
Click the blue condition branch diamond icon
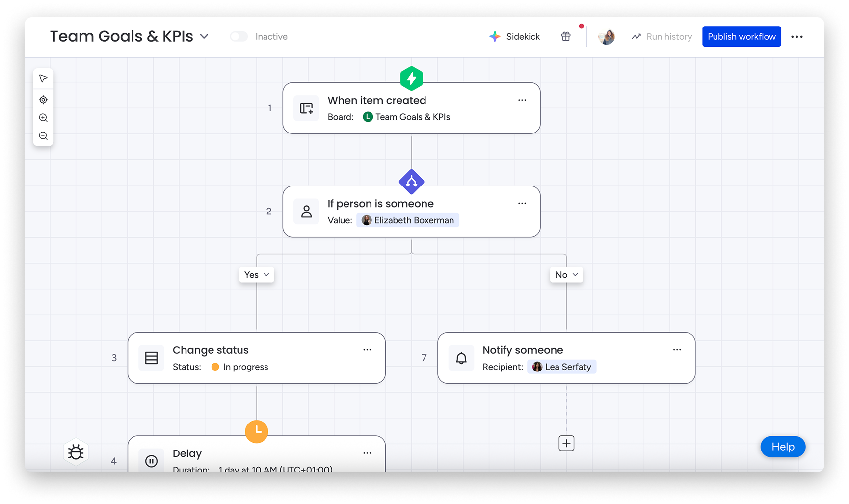point(411,182)
